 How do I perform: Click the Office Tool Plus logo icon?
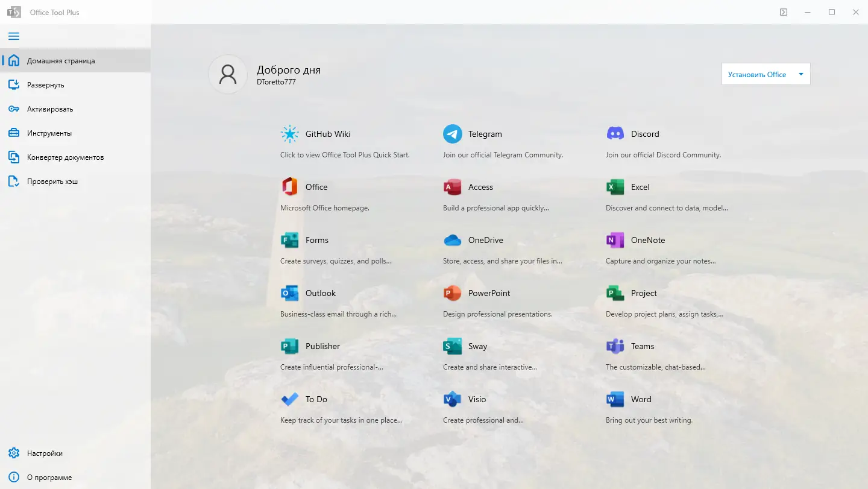(x=14, y=12)
